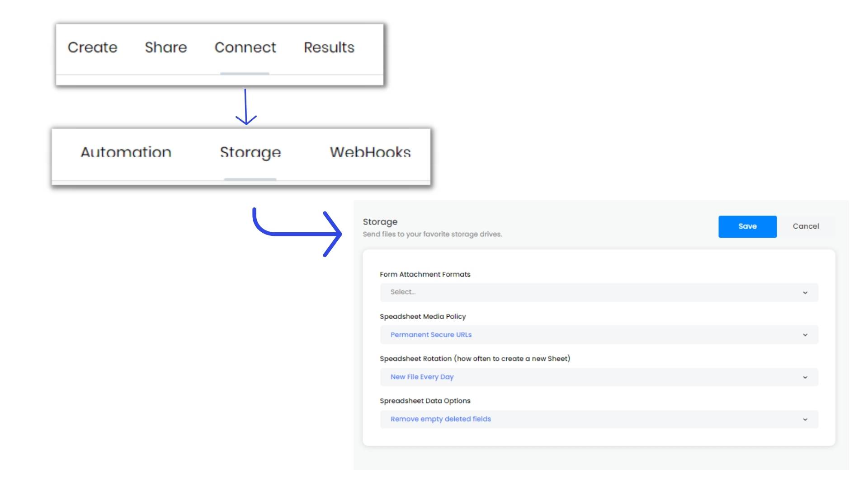Select the Storage sub-tab
The height and width of the screenshot is (488, 868).
tap(250, 152)
